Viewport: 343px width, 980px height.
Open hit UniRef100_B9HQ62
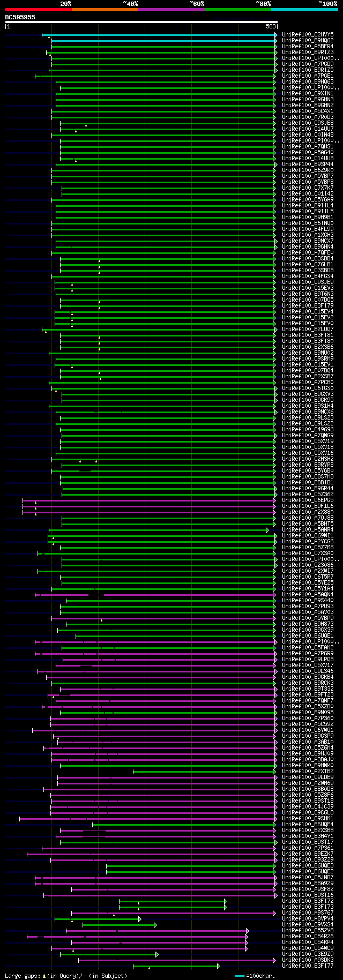click(308, 41)
